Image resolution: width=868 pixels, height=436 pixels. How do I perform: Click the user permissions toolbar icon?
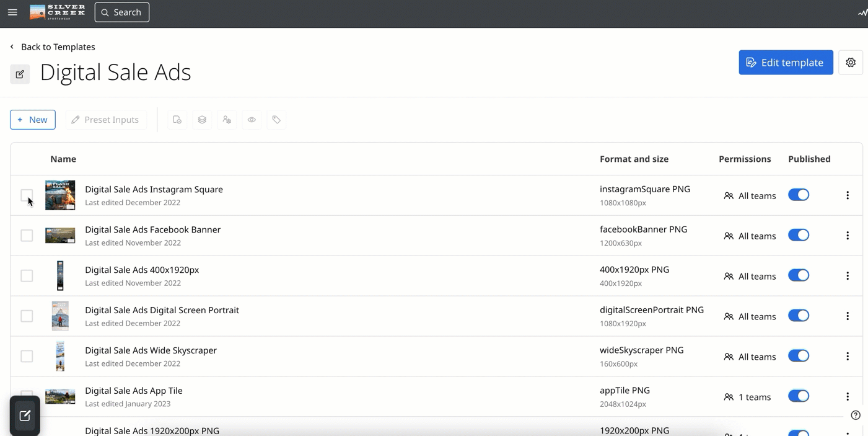coord(227,120)
